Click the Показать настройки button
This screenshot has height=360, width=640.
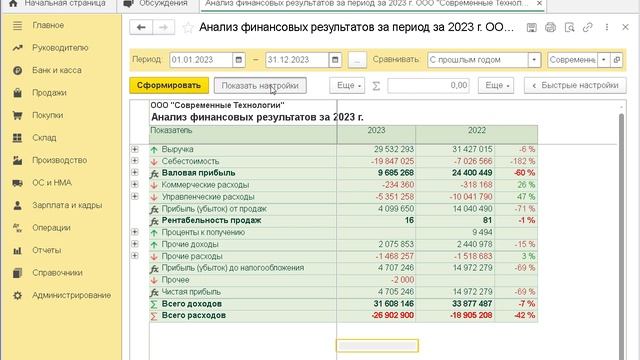point(260,85)
